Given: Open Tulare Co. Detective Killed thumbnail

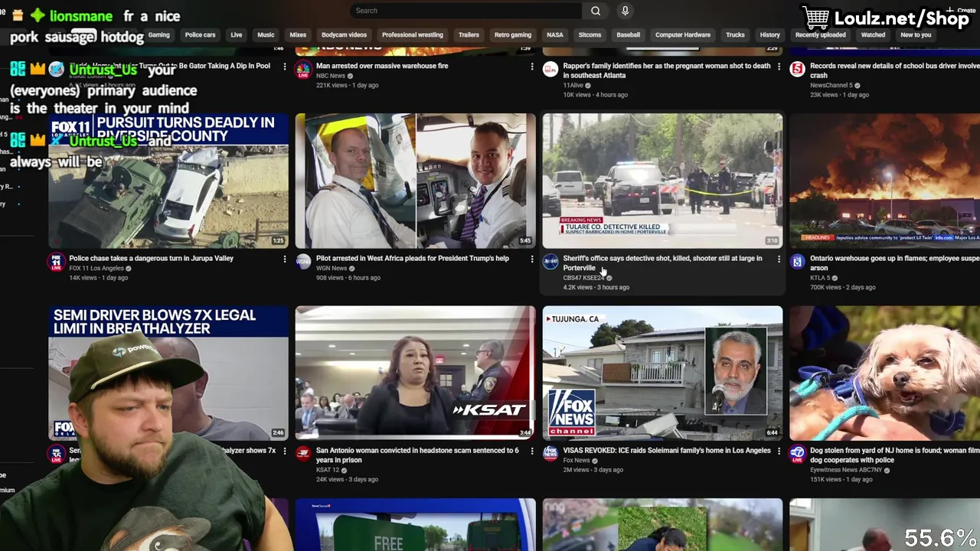Looking at the screenshot, I should pos(663,181).
